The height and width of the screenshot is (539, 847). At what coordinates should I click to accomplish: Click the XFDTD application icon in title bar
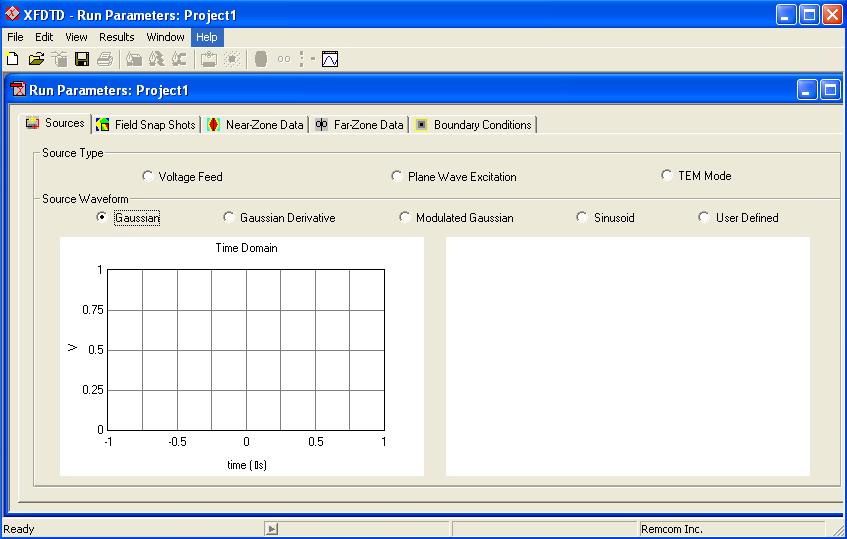pos(12,15)
